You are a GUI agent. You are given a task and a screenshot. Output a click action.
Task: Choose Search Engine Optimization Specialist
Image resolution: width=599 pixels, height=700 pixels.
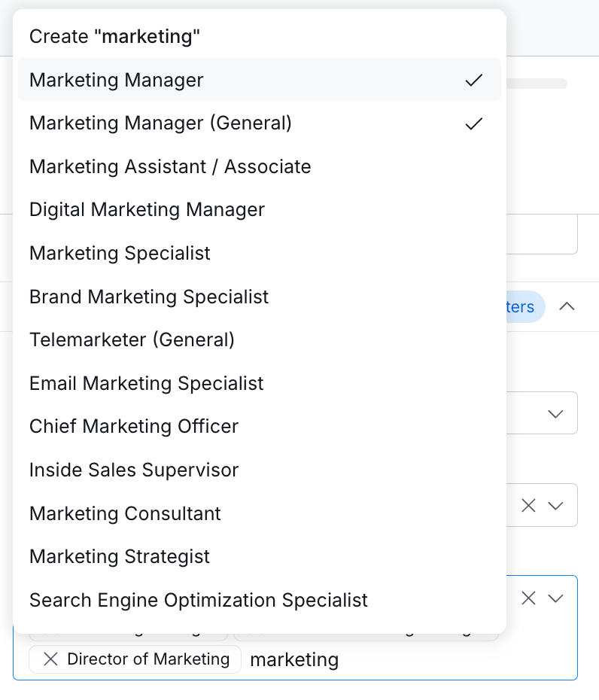pyautogui.click(x=199, y=600)
